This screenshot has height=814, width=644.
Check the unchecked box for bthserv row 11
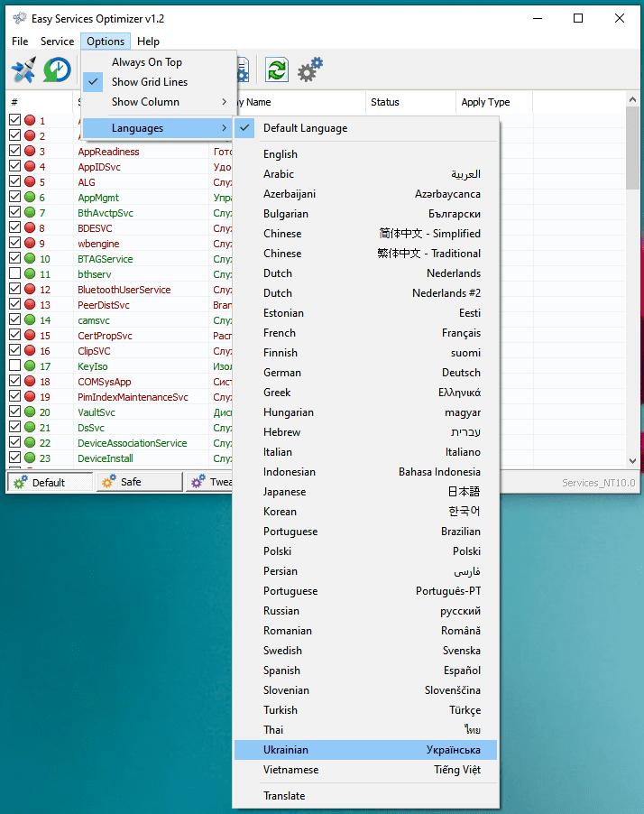[x=14, y=273]
